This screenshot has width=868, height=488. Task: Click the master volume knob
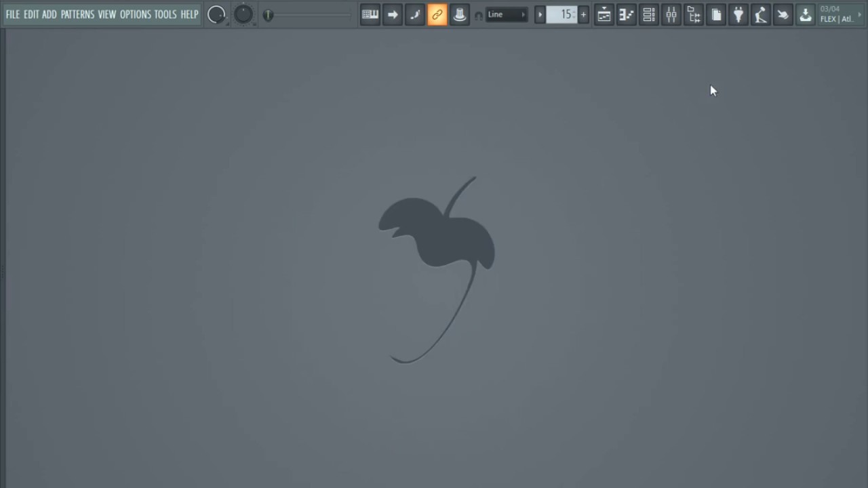click(x=216, y=14)
